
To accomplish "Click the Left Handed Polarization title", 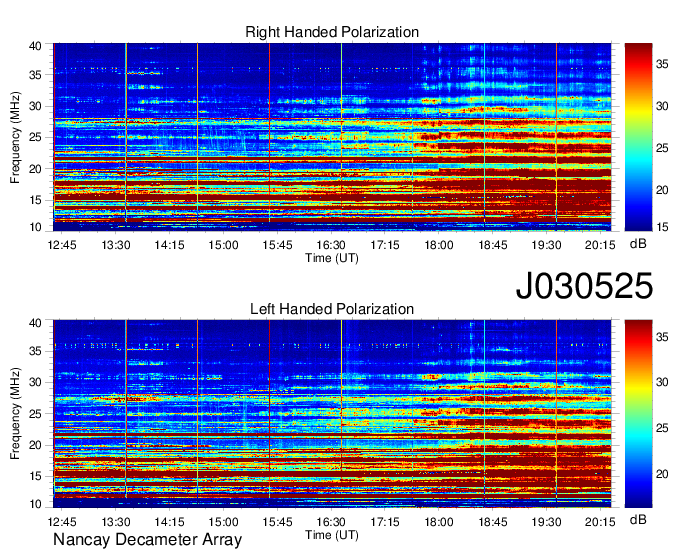I will pos(332,309).
